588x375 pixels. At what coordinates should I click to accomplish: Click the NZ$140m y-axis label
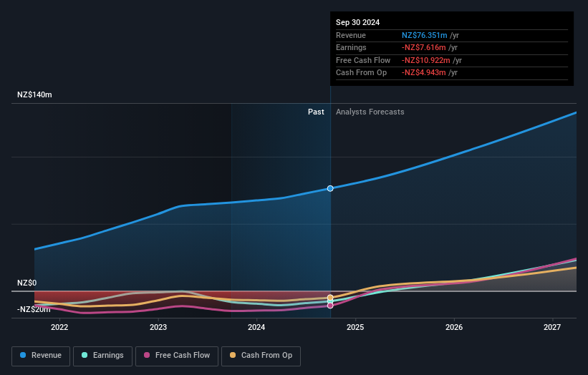coord(34,94)
